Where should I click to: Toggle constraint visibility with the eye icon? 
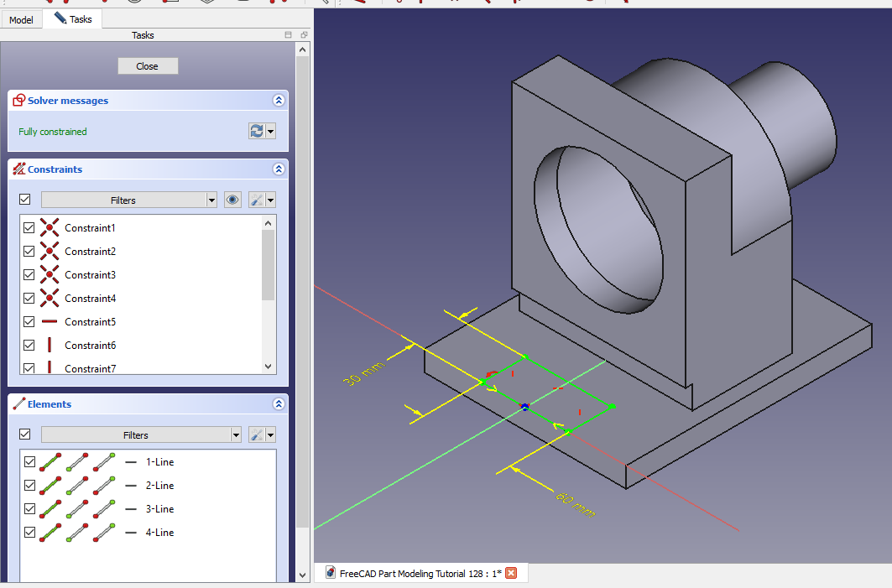coord(233,200)
